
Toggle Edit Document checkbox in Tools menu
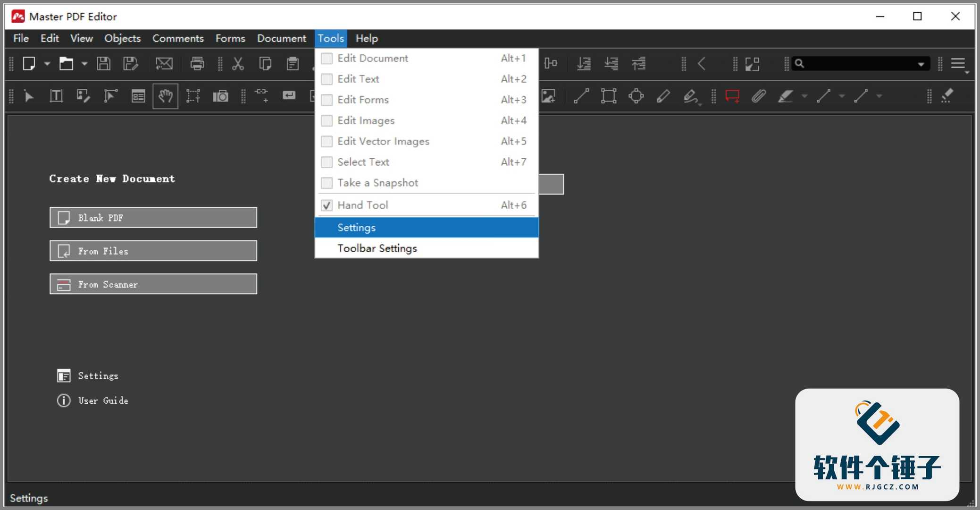[x=327, y=58]
